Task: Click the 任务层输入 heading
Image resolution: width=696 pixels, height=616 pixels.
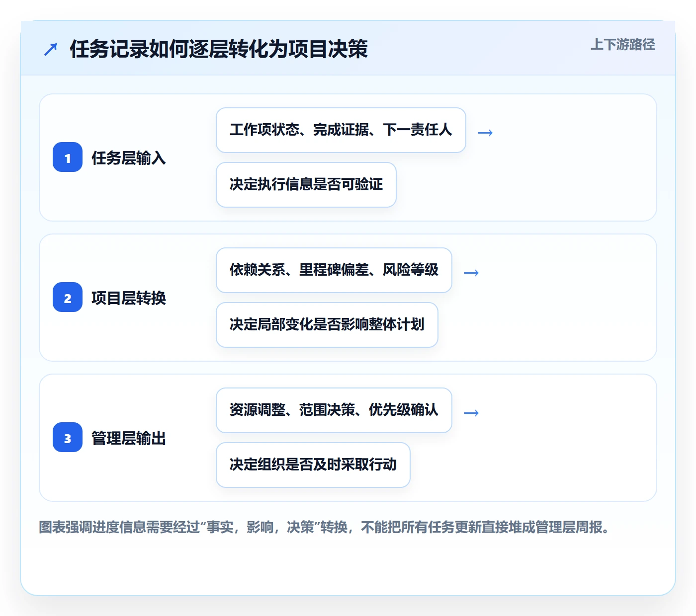Action: point(129,158)
